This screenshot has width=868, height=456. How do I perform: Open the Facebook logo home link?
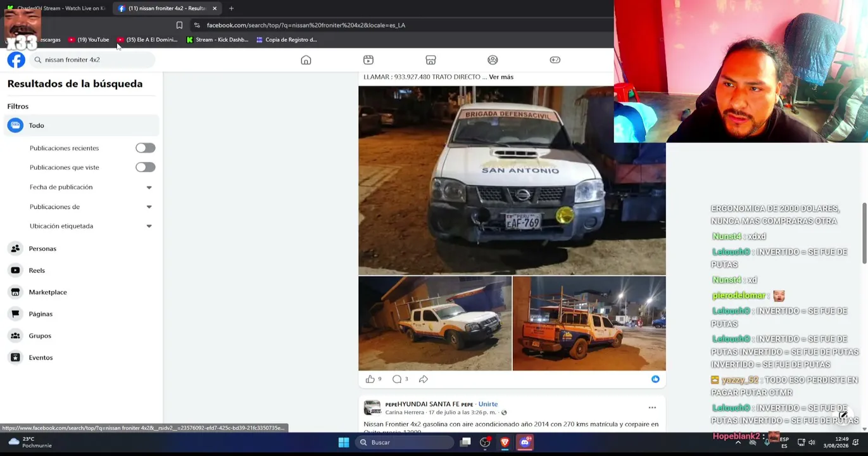[x=16, y=60]
